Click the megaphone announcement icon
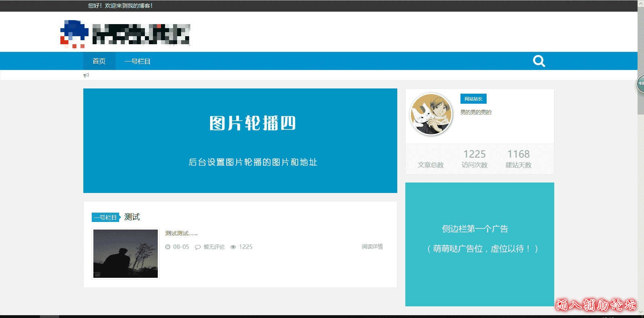 coord(86,75)
